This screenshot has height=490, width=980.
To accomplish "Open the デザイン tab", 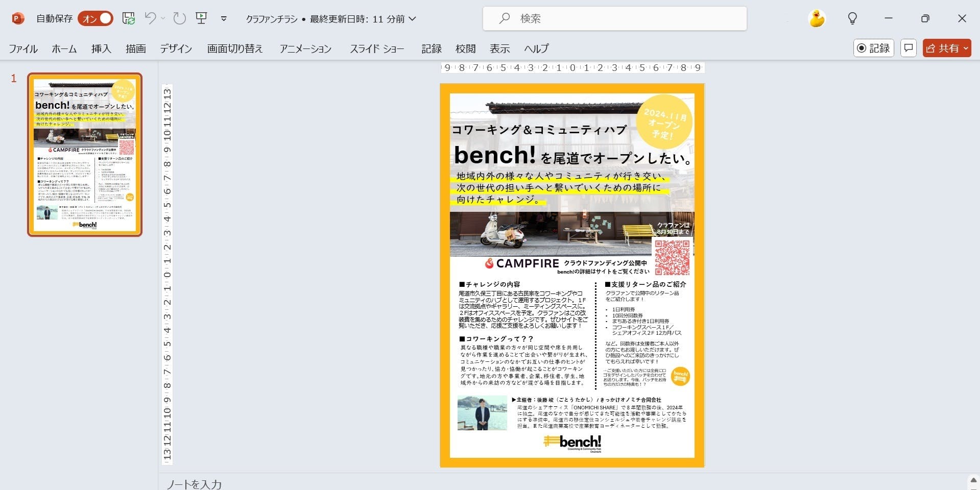I will 176,48.
